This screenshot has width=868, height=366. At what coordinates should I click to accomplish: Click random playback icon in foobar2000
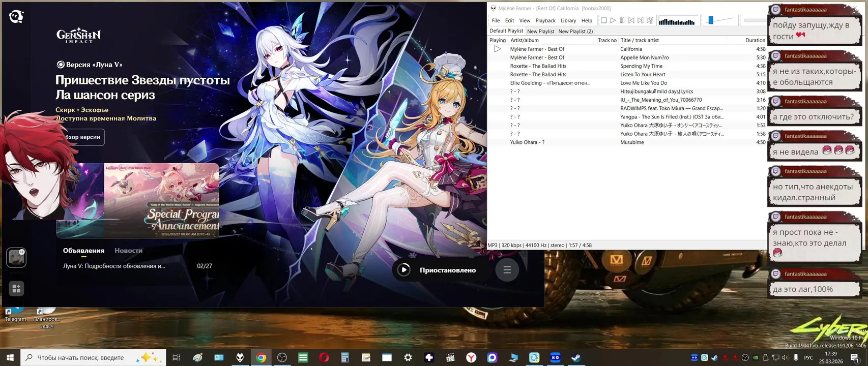pos(650,20)
